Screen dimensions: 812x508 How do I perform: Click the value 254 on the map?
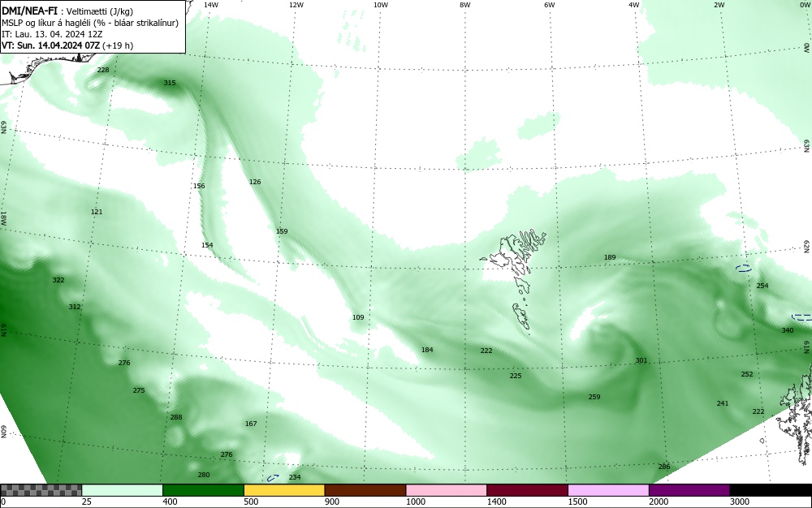click(762, 286)
